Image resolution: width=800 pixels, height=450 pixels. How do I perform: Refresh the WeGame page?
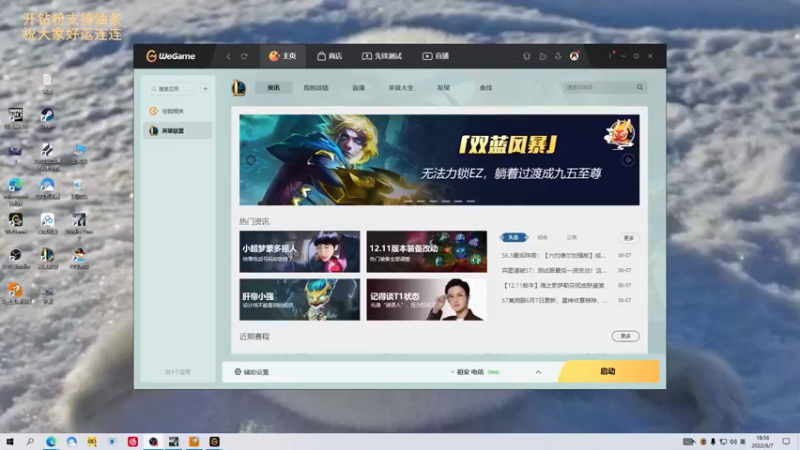click(244, 56)
